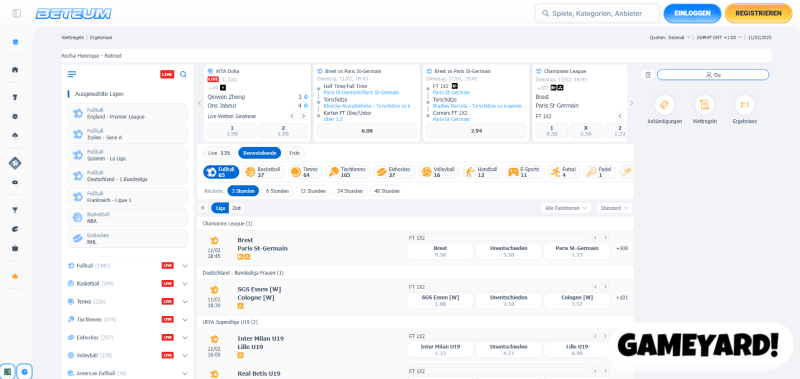This screenshot has height=379, width=800.
Task: Open the trophy icon in the left rail
Action: tap(15, 210)
